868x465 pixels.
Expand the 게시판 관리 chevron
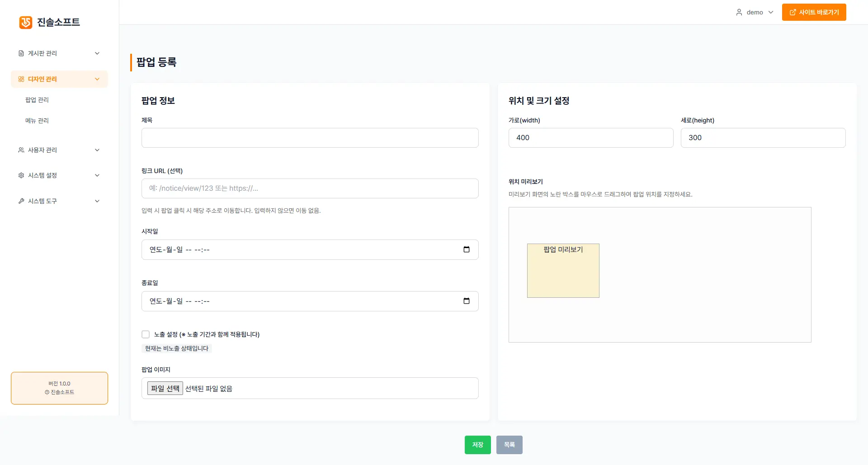point(97,53)
